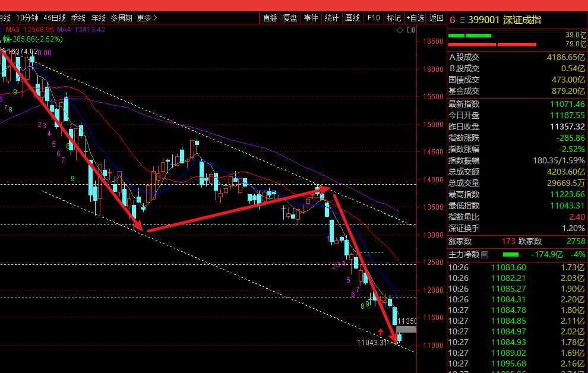
Task: Click the 主力净额 amount -174.9亿
Action: click(x=547, y=255)
